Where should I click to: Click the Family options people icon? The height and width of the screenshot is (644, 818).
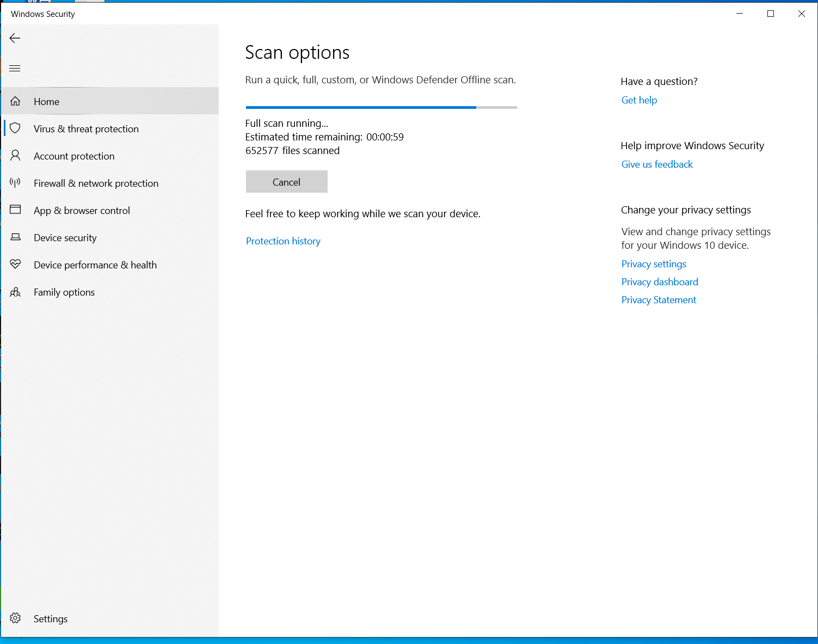click(x=15, y=292)
